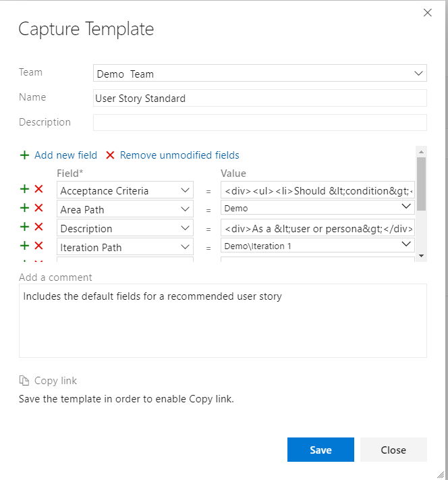Close the Capture Template dialog with X
Image resolution: width=448 pixels, height=480 pixels.
click(426, 12)
